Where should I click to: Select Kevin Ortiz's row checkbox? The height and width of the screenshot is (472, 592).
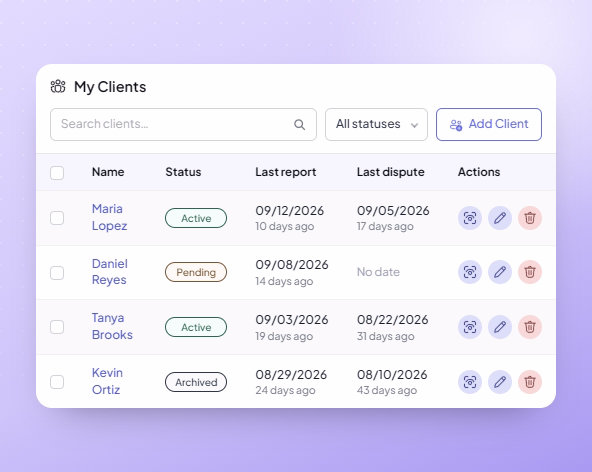coord(57,382)
